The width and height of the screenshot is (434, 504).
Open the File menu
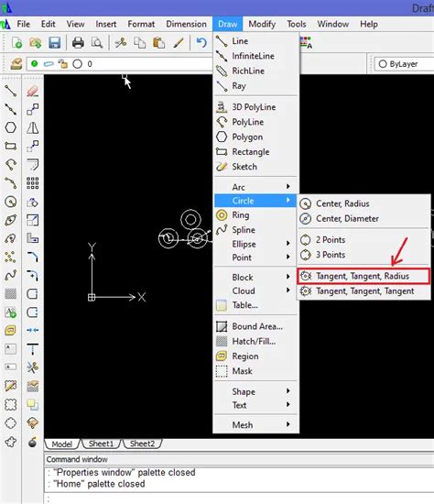pos(23,24)
